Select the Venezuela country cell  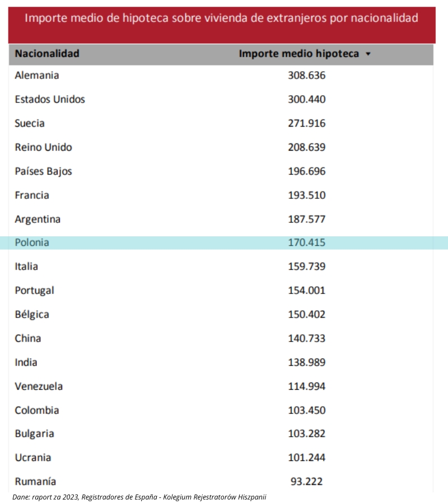point(39,386)
